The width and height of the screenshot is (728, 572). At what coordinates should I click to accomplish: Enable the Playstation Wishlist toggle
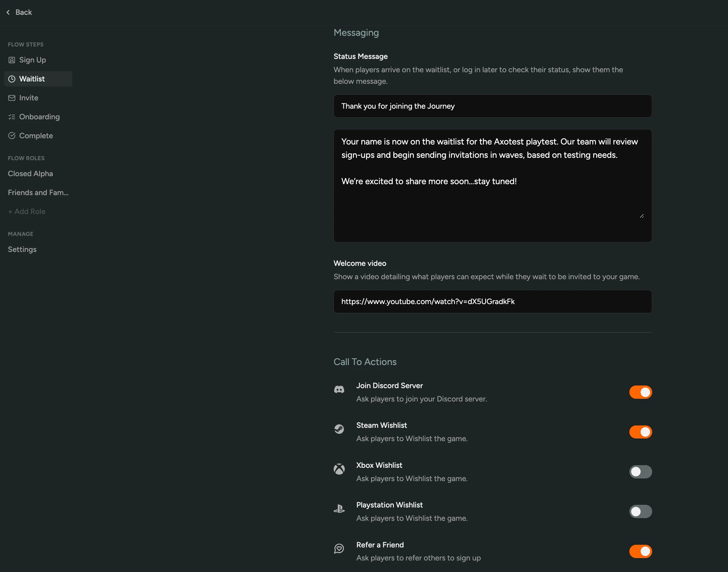[640, 511]
